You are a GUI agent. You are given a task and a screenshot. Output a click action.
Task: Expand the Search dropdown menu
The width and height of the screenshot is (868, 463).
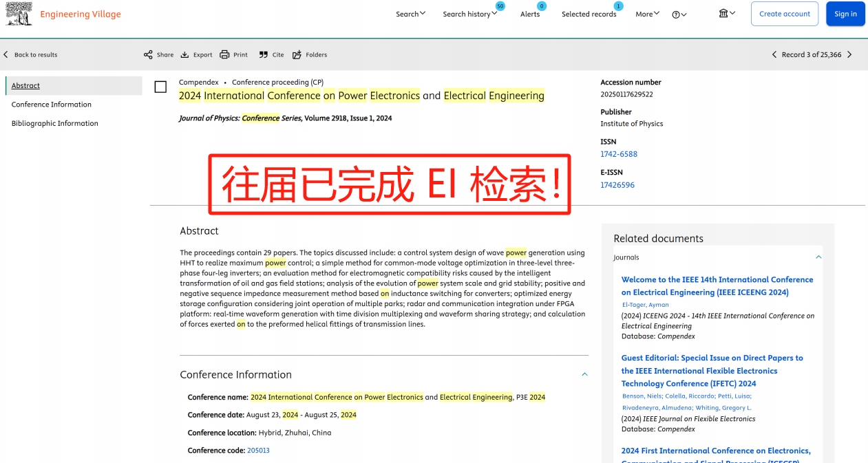pyautogui.click(x=411, y=14)
